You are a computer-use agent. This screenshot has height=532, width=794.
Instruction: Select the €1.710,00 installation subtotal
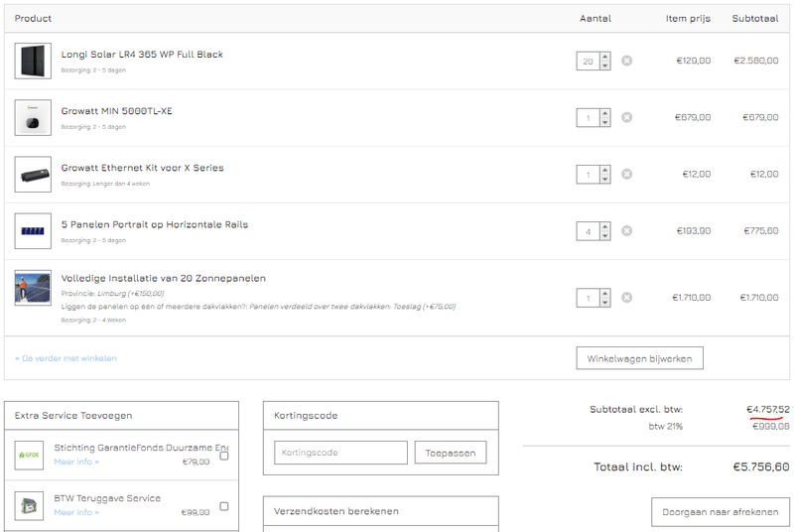click(x=759, y=297)
